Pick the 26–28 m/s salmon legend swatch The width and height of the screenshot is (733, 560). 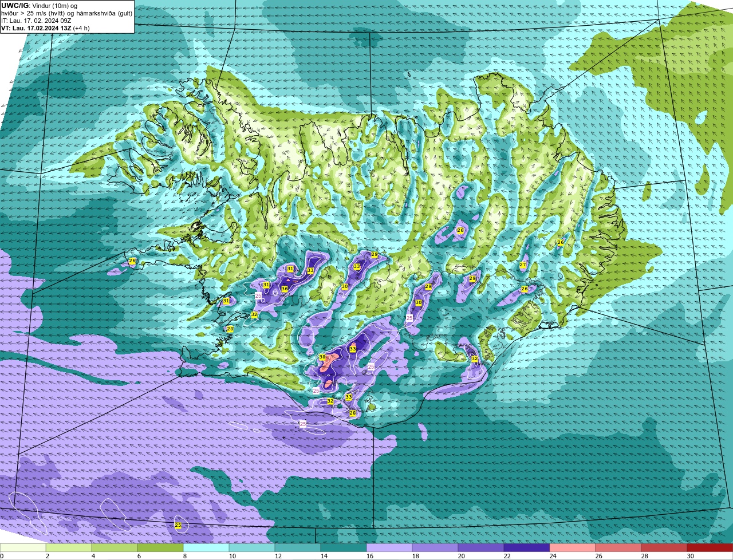click(x=618, y=547)
